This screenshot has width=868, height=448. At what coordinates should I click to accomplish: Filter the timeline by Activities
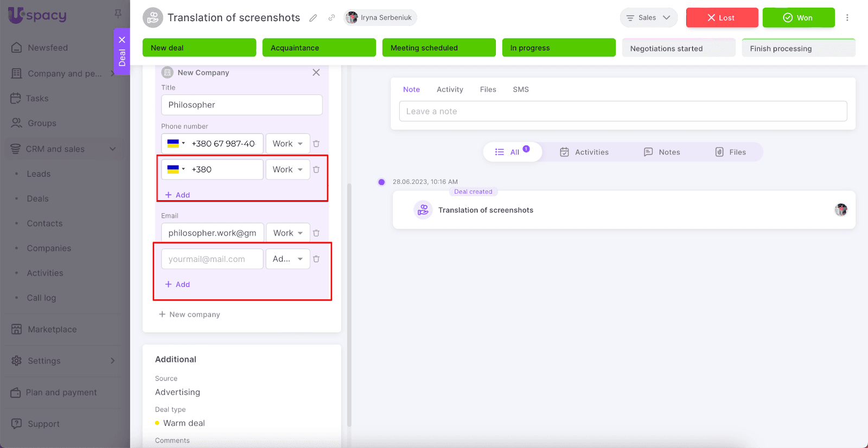[x=584, y=152]
